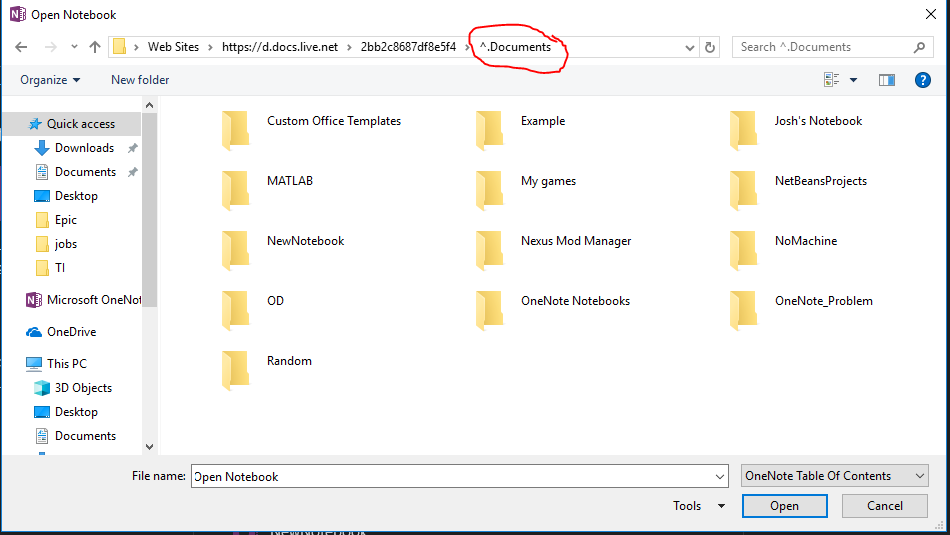Open the Organize menu
Viewport: 950px width, 535px height.
pyautogui.click(x=50, y=80)
